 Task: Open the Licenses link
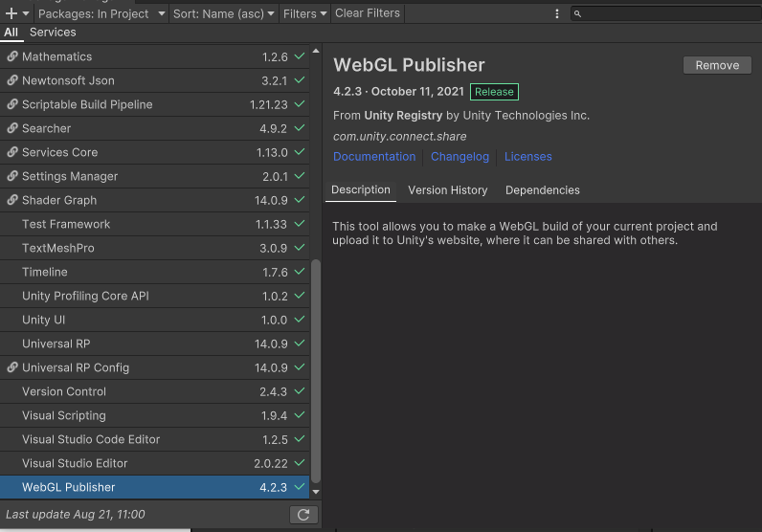click(x=528, y=156)
